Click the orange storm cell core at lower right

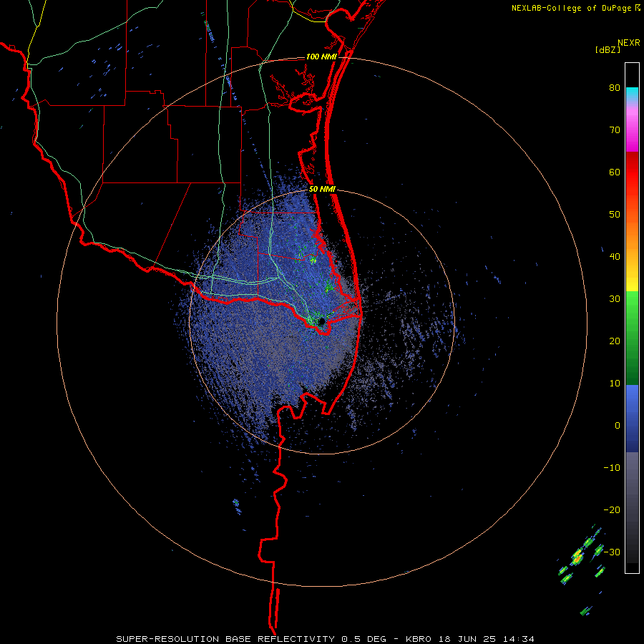coord(577,557)
